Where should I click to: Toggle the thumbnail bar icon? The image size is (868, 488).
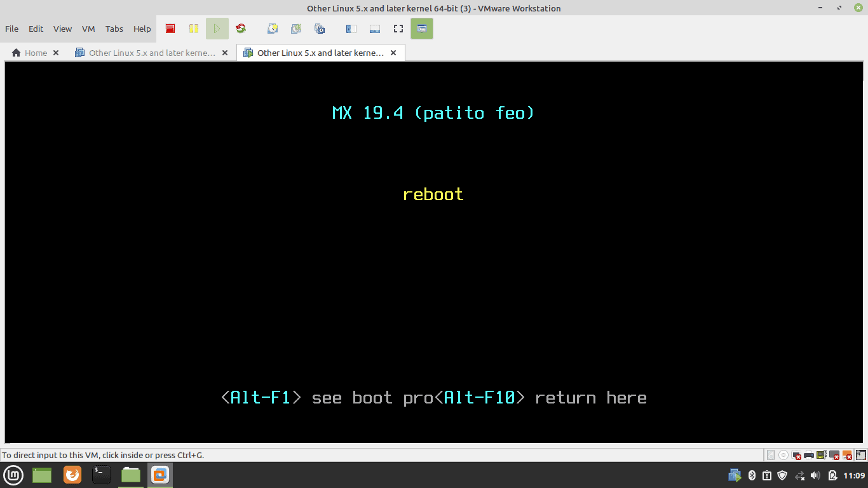pyautogui.click(x=375, y=29)
